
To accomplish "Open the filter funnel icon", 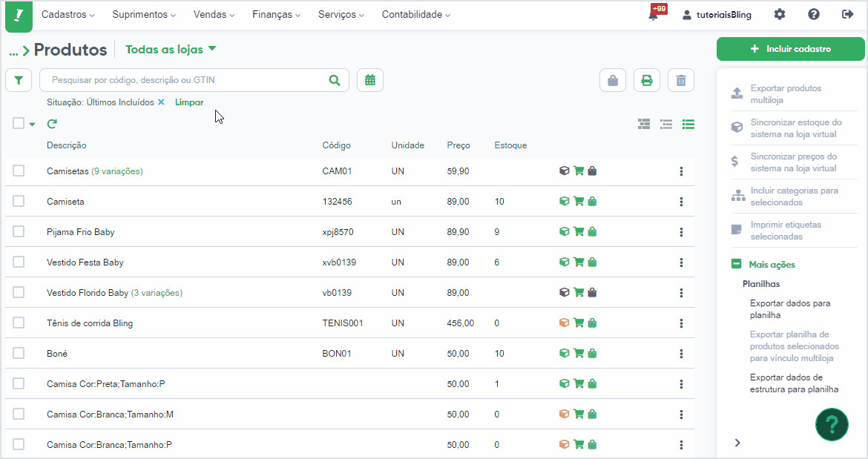I will point(19,80).
